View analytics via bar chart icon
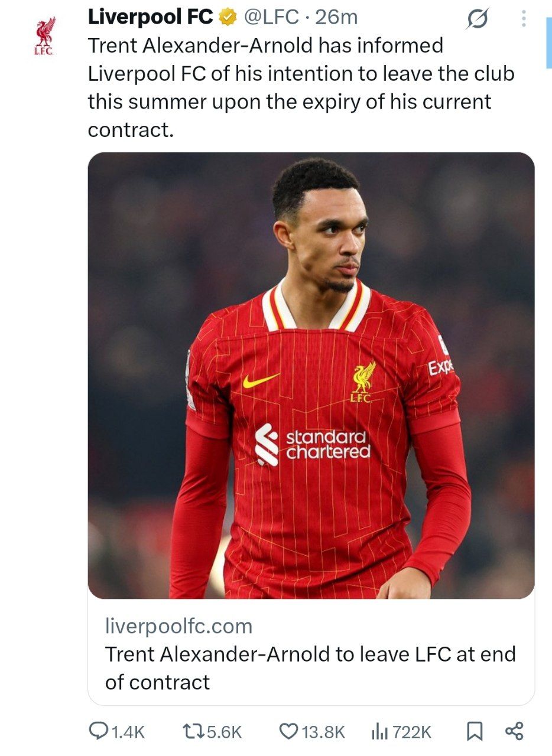The image size is (552, 756). click(379, 731)
